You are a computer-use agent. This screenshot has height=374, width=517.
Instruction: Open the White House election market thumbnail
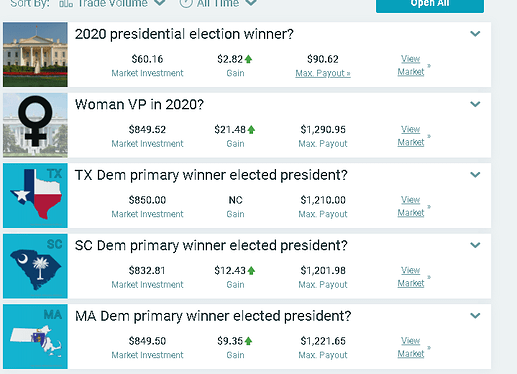pos(35,54)
